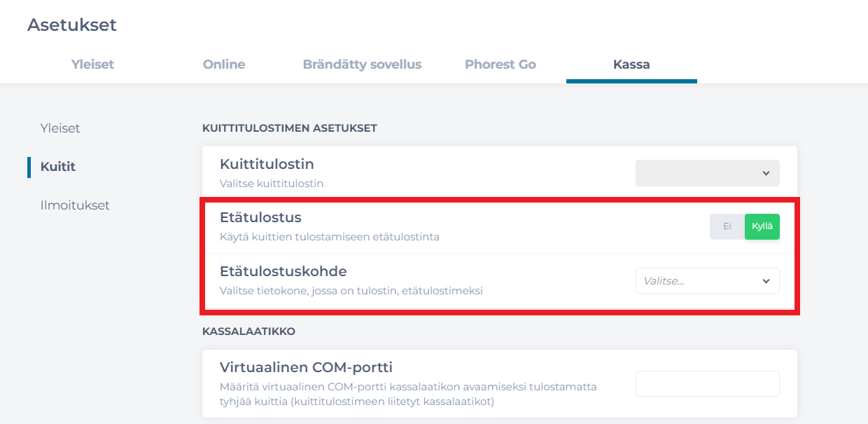The width and height of the screenshot is (868, 424).
Task: Switch Etätulostus toggle to Ei
Action: [727, 226]
